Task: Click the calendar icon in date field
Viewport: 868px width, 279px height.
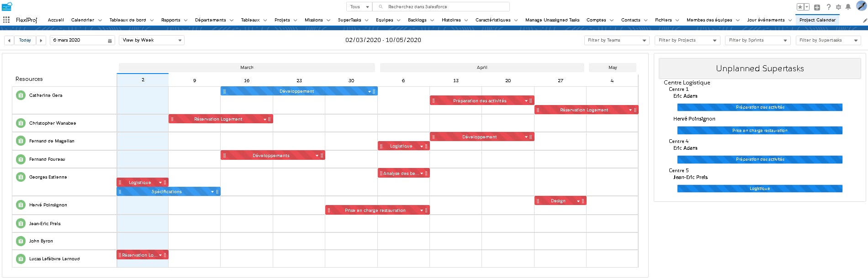Action: 110,41
